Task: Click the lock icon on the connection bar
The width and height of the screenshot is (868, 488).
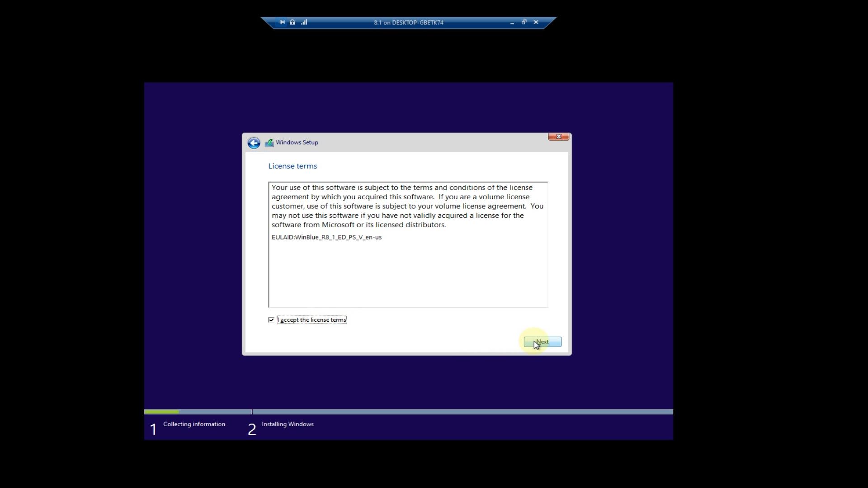Action: pos(292,22)
